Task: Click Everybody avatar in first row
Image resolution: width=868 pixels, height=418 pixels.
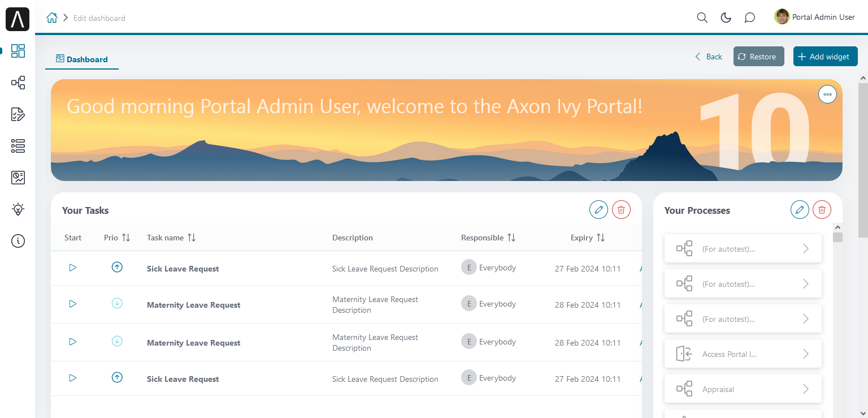Action: (468, 268)
